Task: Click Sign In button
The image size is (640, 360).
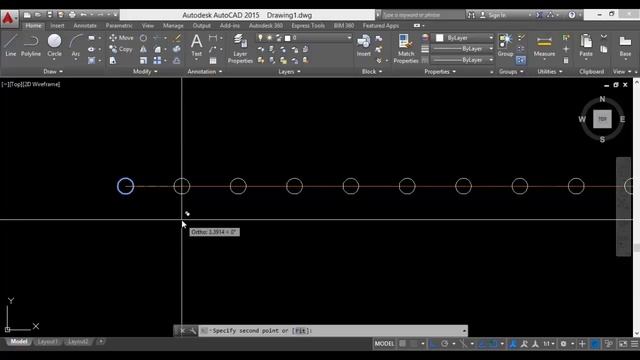Action: click(493, 15)
